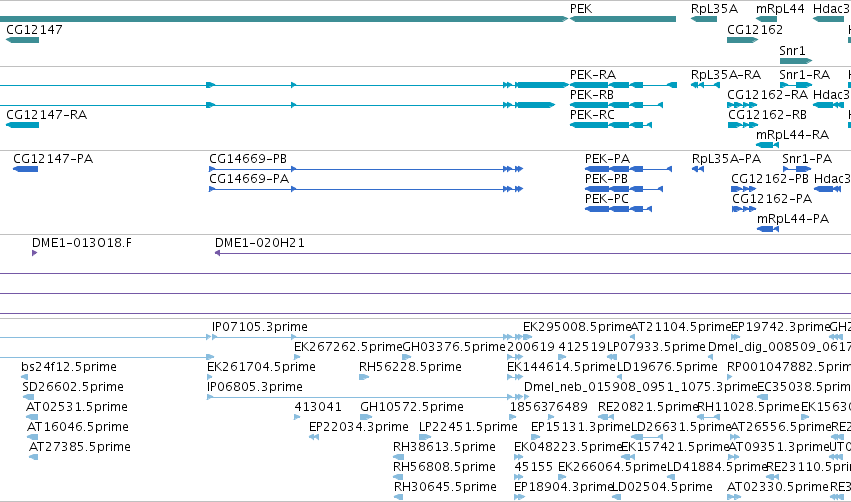Click the 413041 EST label
The image size is (851, 502).
click(318, 407)
